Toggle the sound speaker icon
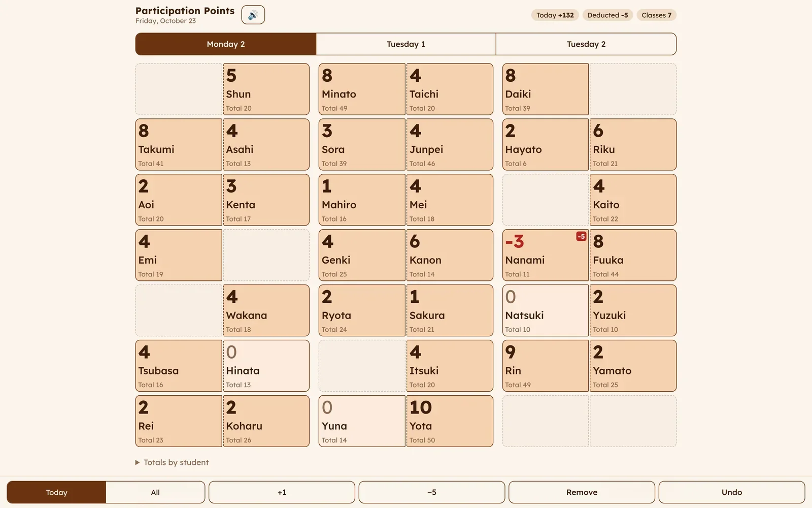The width and height of the screenshot is (812, 508). pos(253,15)
